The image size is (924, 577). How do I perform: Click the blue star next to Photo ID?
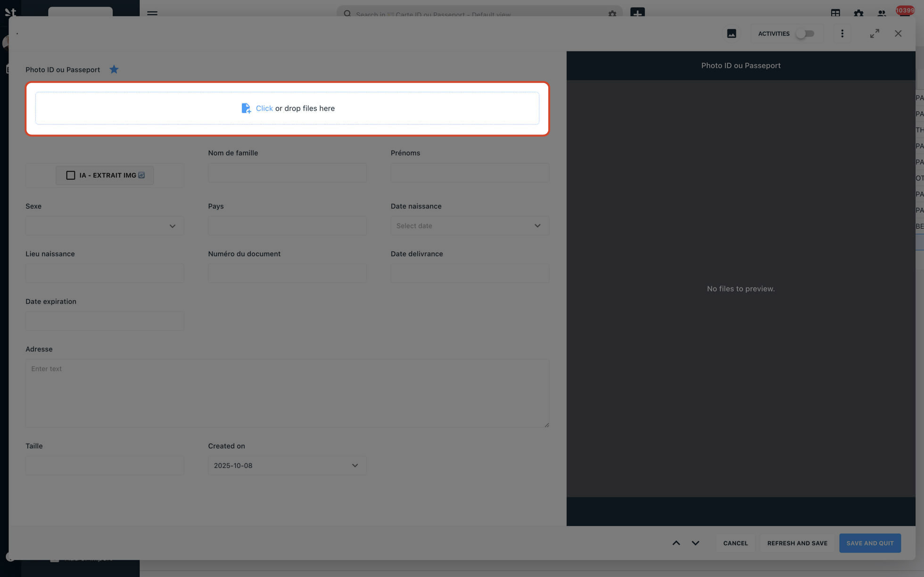click(x=114, y=70)
